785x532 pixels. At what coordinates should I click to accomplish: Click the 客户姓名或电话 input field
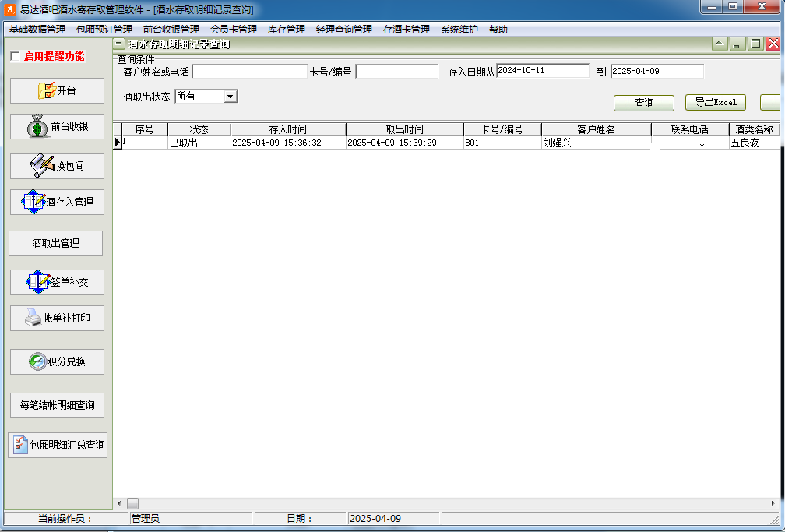point(249,72)
